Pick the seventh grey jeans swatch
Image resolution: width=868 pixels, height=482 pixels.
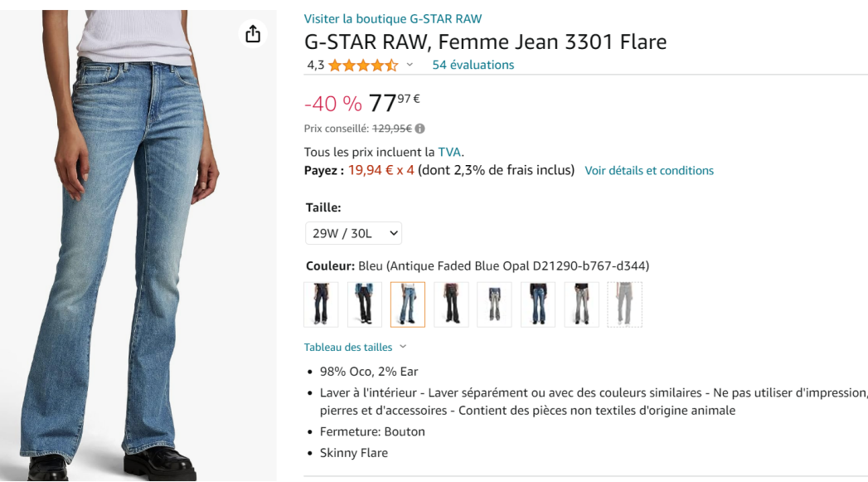tap(581, 304)
